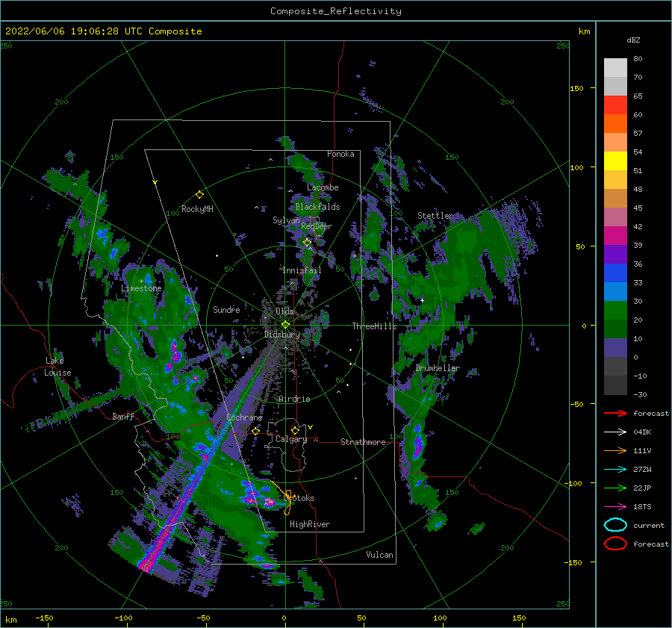Click the red forecast ellipse legend symbol

(x=615, y=544)
